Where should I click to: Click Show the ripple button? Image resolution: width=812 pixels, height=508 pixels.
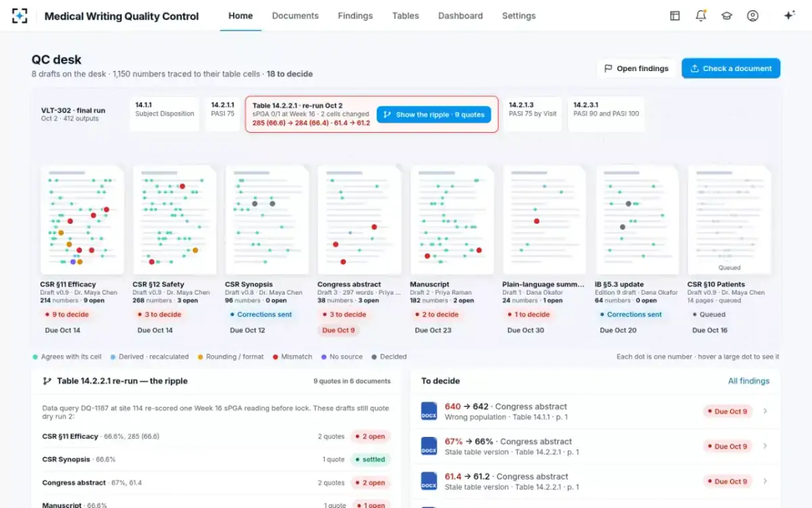[x=434, y=114]
